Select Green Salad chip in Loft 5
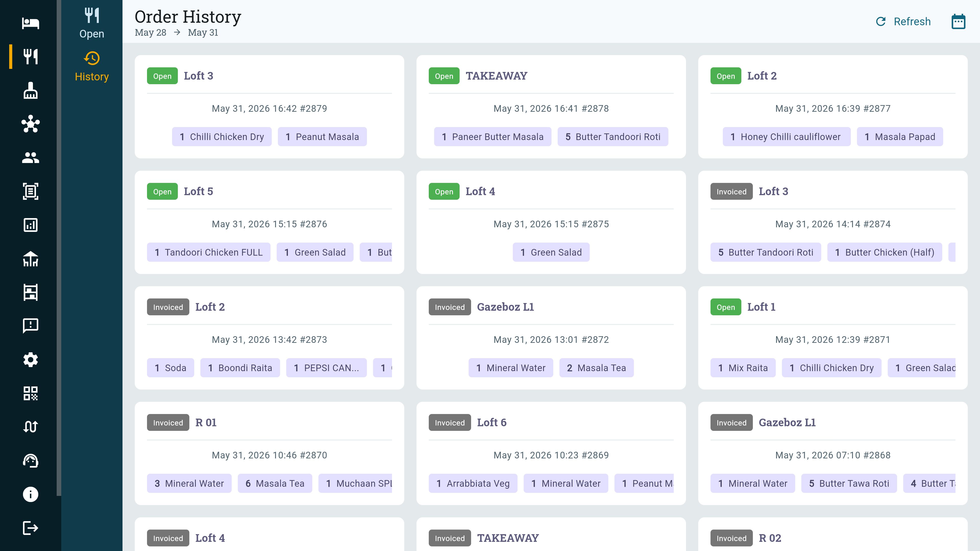Viewport: 980px width, 551px height. coord(315,253)
